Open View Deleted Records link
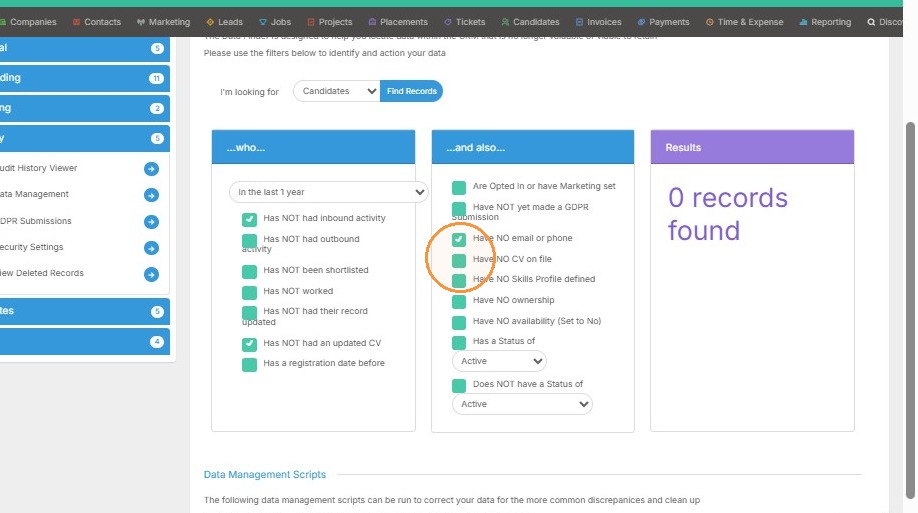The image size is (918, 513). [42, 273]
